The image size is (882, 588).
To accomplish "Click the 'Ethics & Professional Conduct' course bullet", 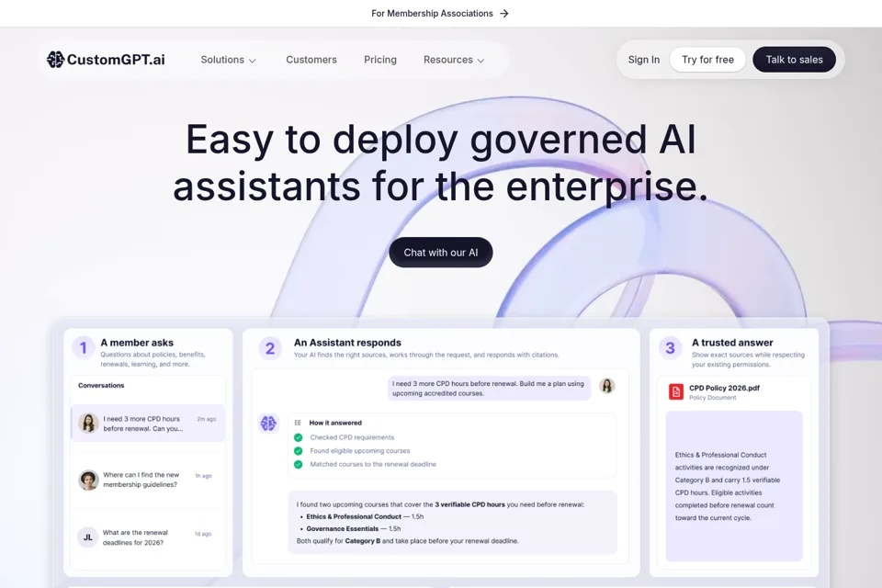I will (x=365, y=516).
